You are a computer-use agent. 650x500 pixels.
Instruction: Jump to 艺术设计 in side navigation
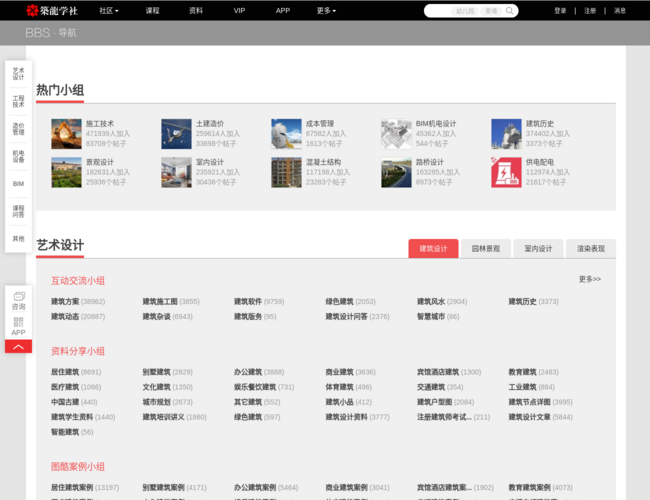point(18,74)
